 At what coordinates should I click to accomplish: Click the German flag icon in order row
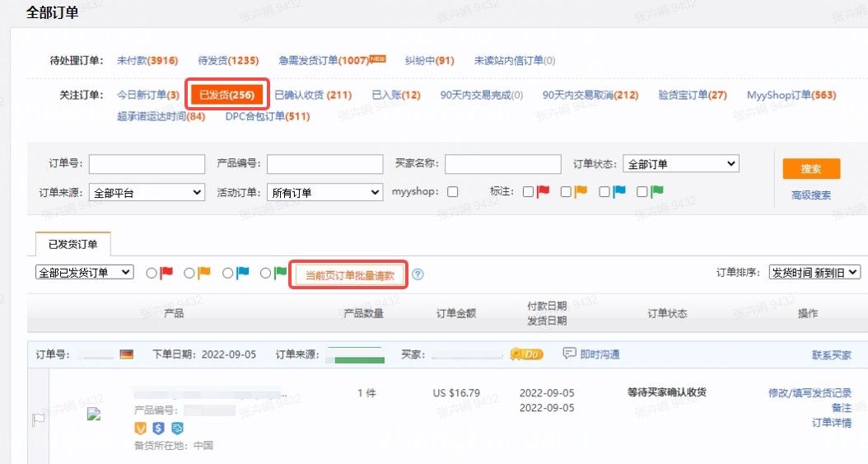(x=126, y=354)
